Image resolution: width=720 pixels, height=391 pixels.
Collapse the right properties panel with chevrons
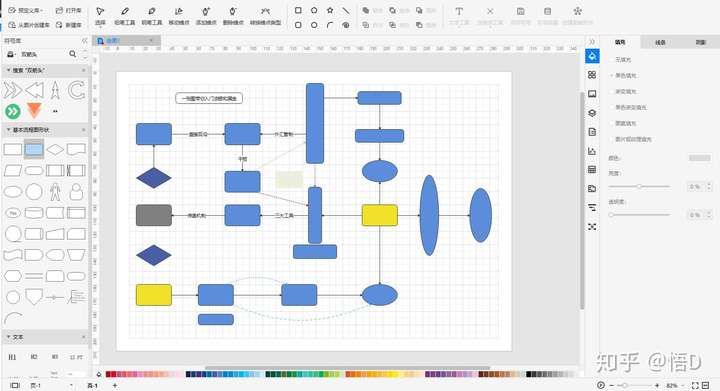[x=592, y=41]
